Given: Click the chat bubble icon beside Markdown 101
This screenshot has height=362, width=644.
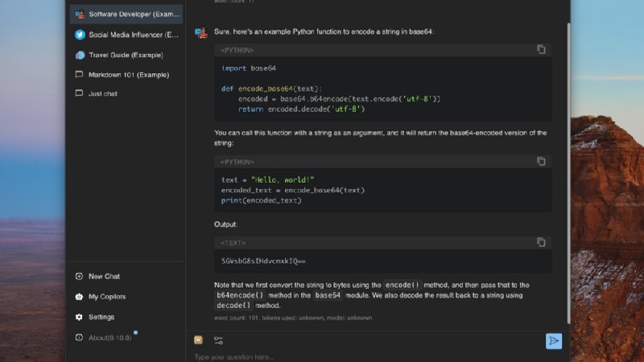Looking at the screenshot, I should click(x=79, y=74).
